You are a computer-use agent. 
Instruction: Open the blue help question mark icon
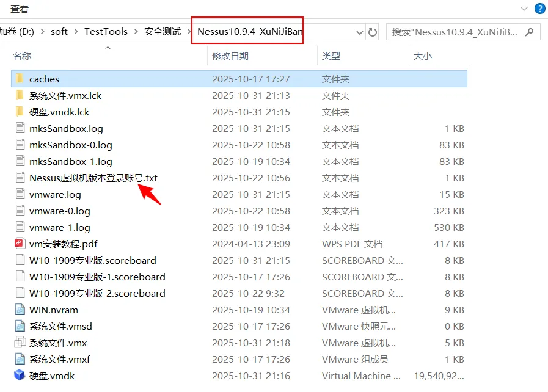[x=540, y=9]
